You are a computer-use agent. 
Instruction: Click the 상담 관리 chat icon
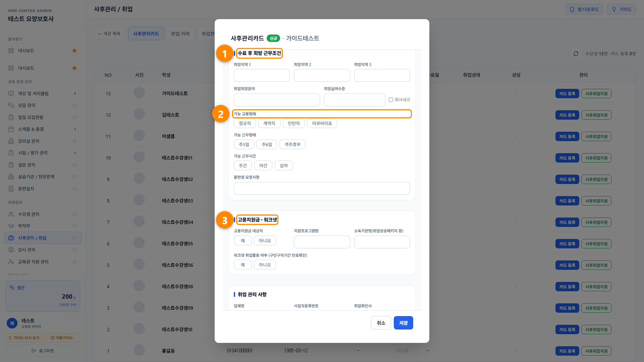tap(11, 105)
